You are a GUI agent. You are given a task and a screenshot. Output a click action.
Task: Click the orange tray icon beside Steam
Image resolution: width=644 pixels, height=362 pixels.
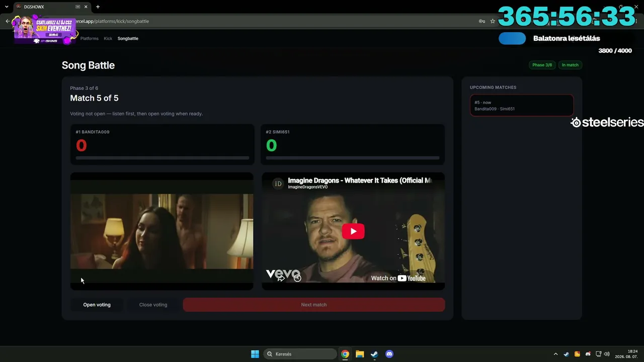tap(577, 354)
